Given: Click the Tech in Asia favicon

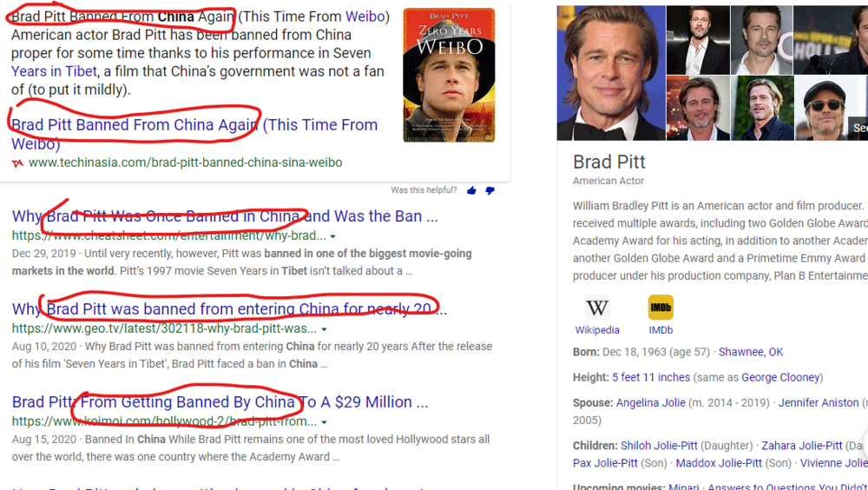Looking at the screenshot, I should pyautogui.click(x=17, y=162).
